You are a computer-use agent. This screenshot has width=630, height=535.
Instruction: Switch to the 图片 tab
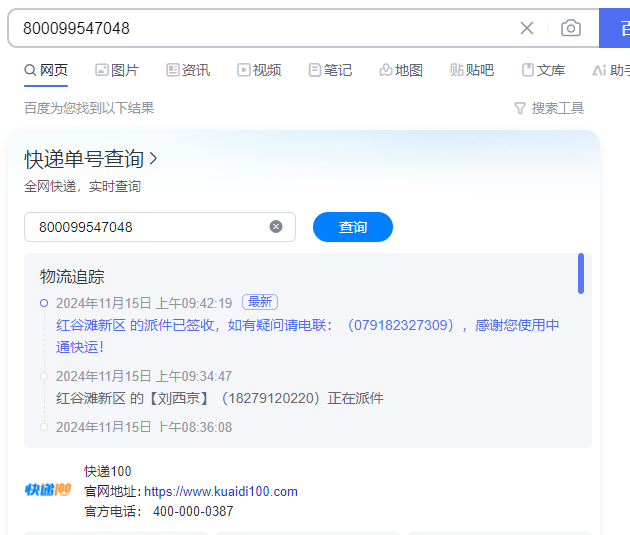(x=117, y=70)
